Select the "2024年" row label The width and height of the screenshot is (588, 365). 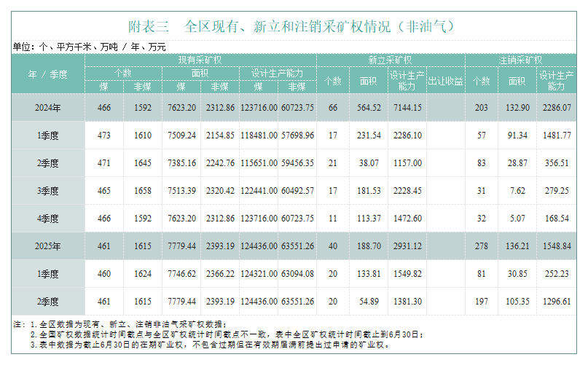pyautogui.click(x=48, y=108)
